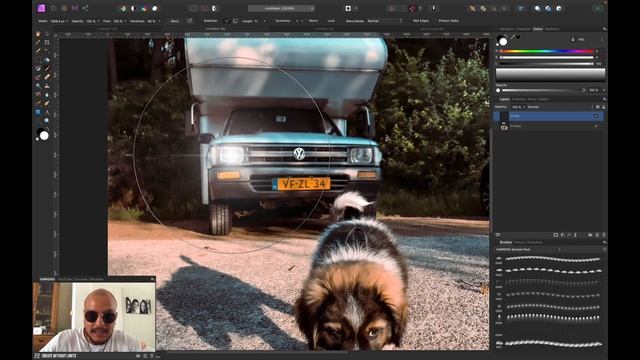This screenshot has width=640, height=360.
Task: Click the Background layer thumbnail
Action: [x=504, y=127]
